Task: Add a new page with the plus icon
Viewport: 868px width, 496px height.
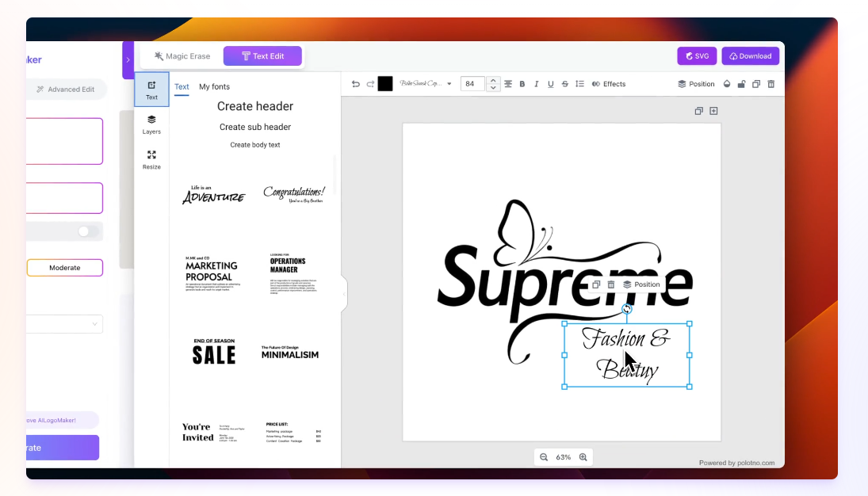Action: pos(713,111)
